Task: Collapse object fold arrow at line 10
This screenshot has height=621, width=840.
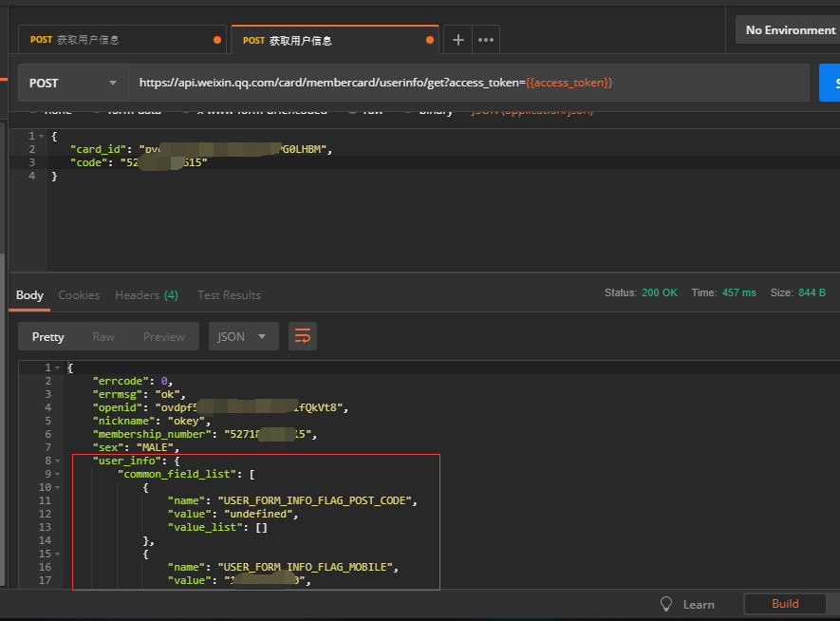Action: click(57, 487)
